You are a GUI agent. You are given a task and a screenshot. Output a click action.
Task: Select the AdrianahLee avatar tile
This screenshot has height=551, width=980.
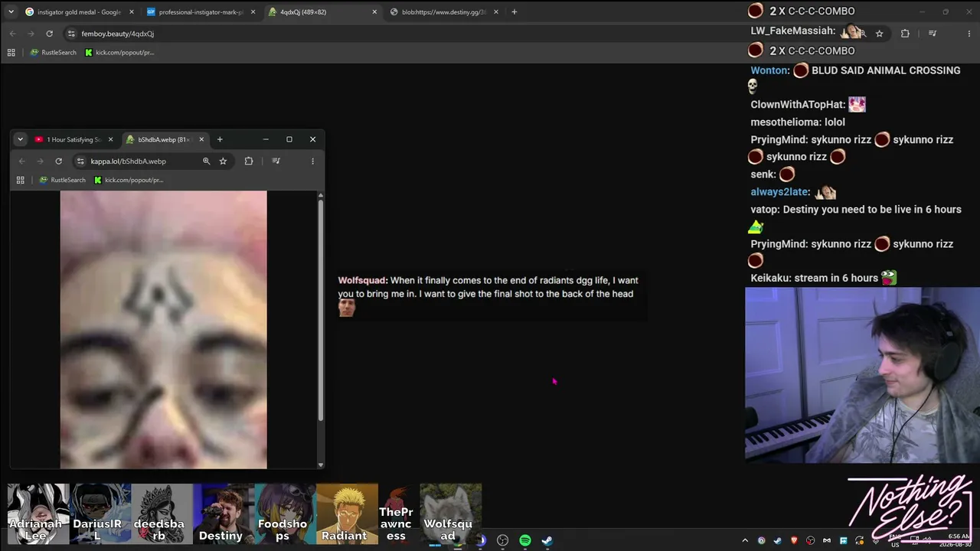pyautogui.click(x=38, y=514)
